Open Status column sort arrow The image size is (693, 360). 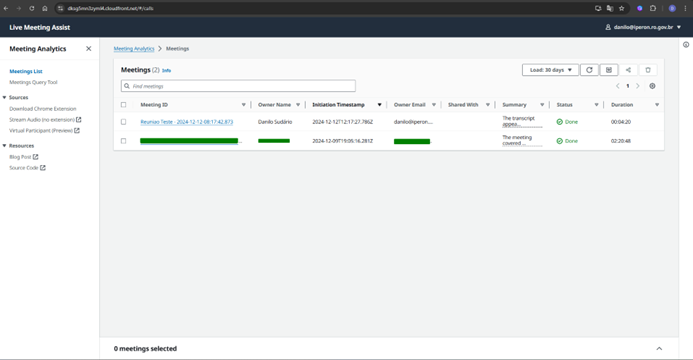coord(596,105)
